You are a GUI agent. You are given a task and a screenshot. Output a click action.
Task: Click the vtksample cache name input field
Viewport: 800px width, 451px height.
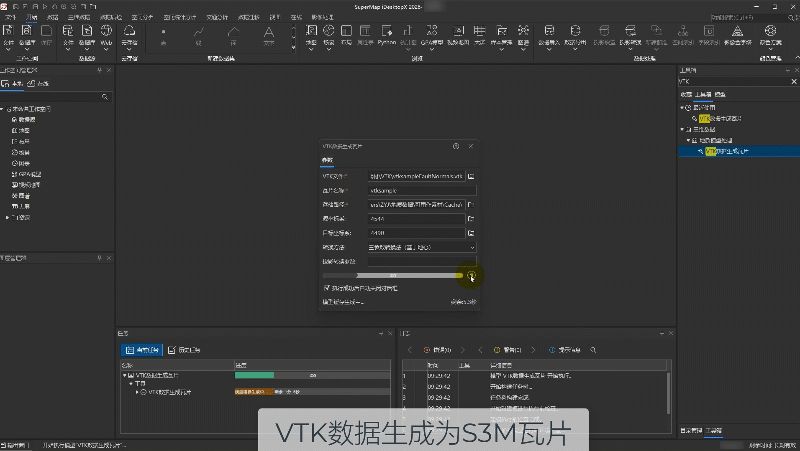pyautogui.click(x=422, y=190)
